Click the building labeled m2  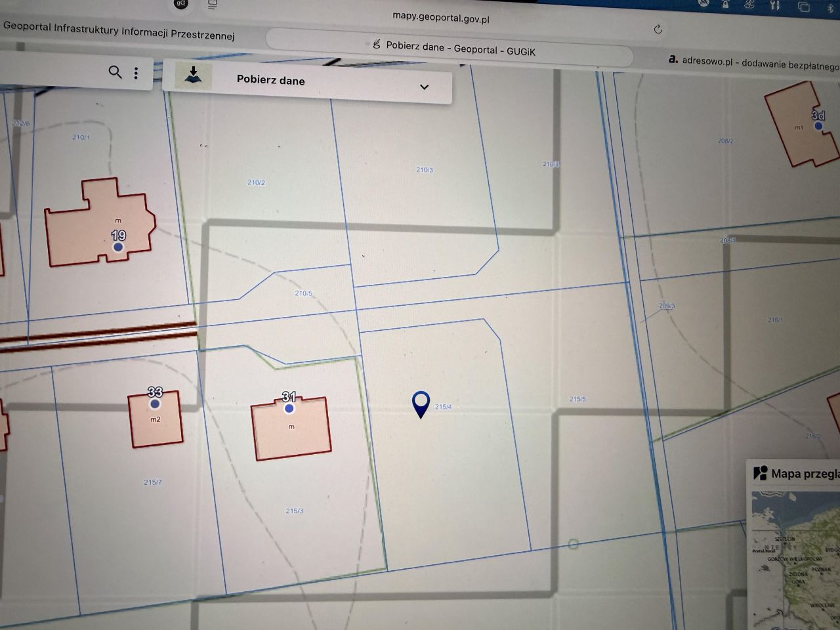[x=156, y=419]
